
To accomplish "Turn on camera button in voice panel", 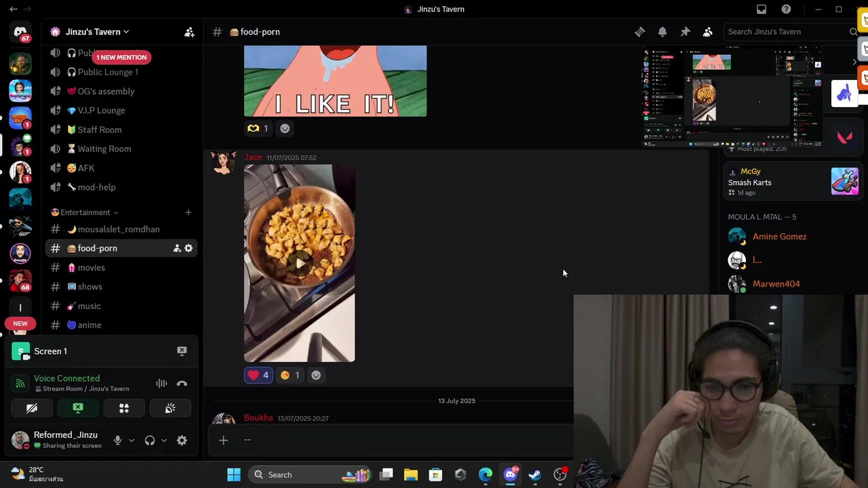I will 32,408.
